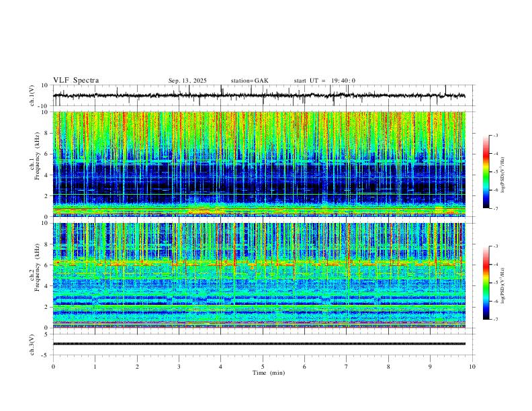Click inside the ch.2 spectrogram panel

tap(259, 275)
